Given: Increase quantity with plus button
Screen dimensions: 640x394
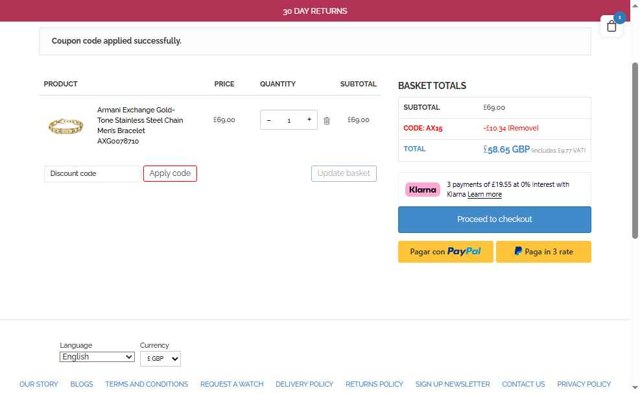Looking at the screenshot, I should pos(309,120).
